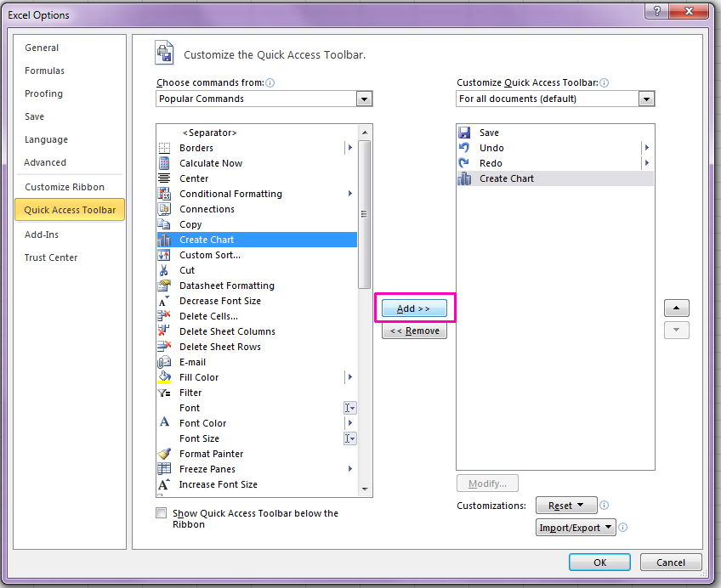The image size is (721, 588).
Task: Open the Font Size combo box indicator
Action: pyautogui.click(x=350, y=438)
